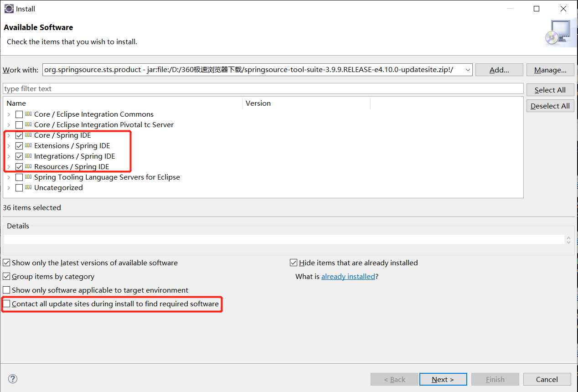Screen dimensions: 578x392
Task: Expand the Core / Eclipse Integration Commons node
Action: pyautogui.click(x=9, y=114)
